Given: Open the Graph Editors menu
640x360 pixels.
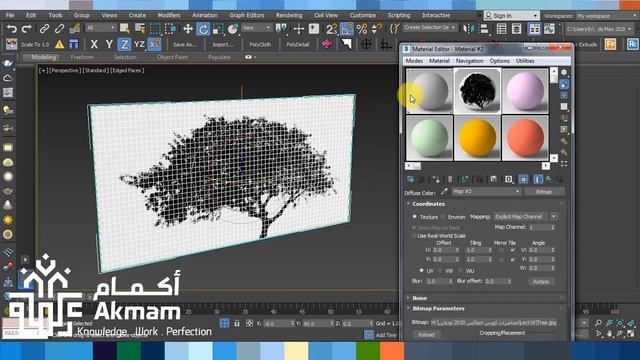Looking at the screenshot, I should [247, 15].
